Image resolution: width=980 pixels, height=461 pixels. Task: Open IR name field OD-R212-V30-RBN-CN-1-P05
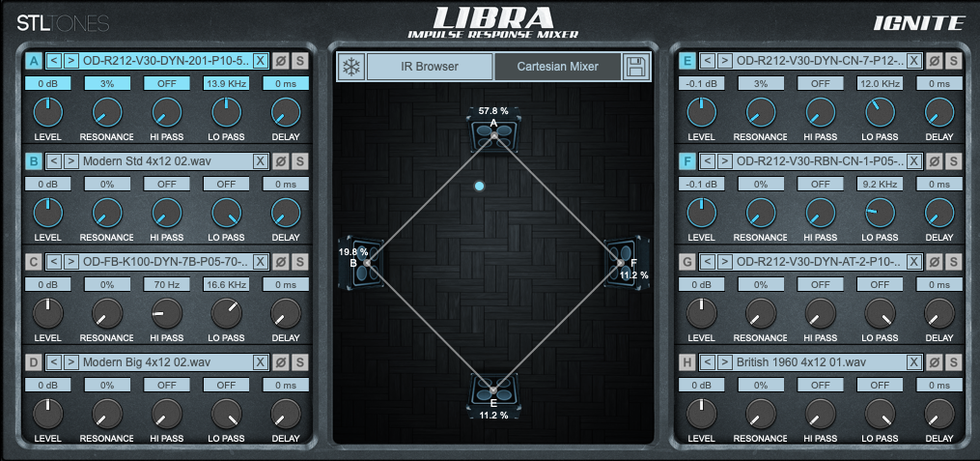pyautogui.click(x=820, y=161)
